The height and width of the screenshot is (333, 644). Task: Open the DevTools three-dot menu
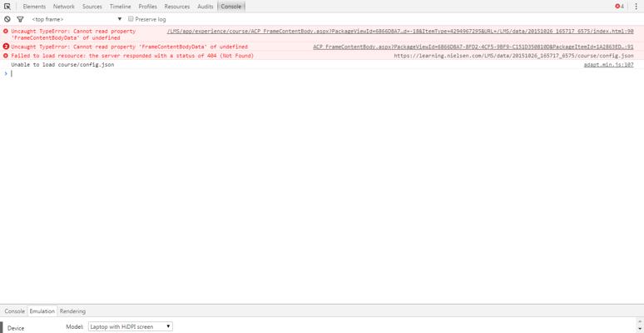(637, 6)
